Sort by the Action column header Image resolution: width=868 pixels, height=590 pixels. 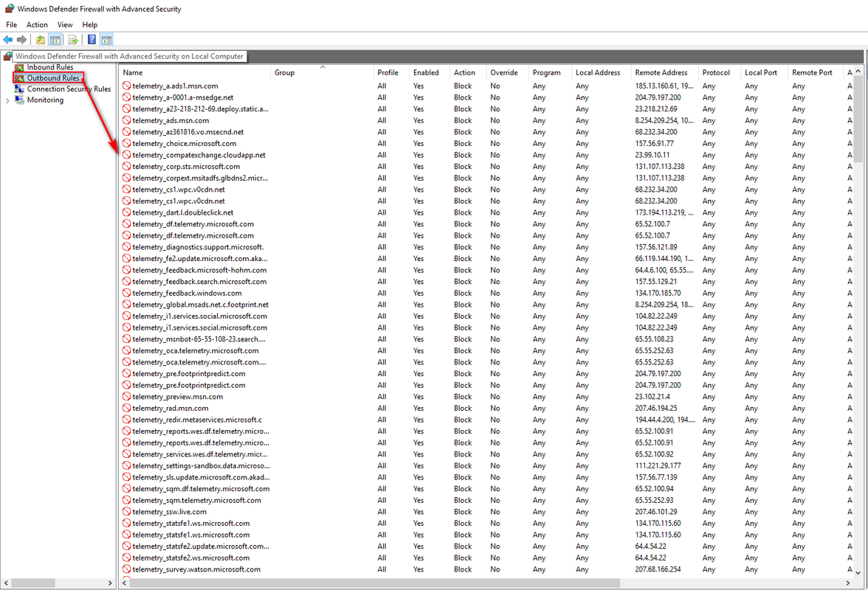tap(469, 72)
